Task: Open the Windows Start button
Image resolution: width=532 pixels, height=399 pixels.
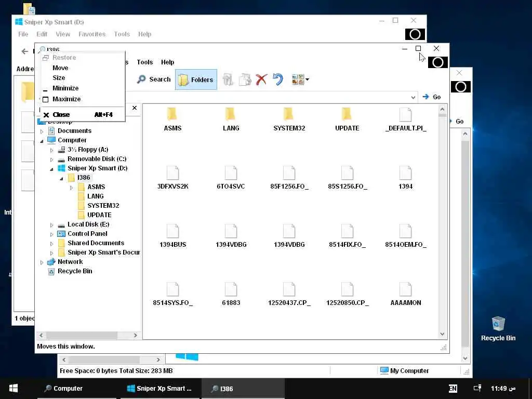Action: pyautogui.click(x=13, y=389)
